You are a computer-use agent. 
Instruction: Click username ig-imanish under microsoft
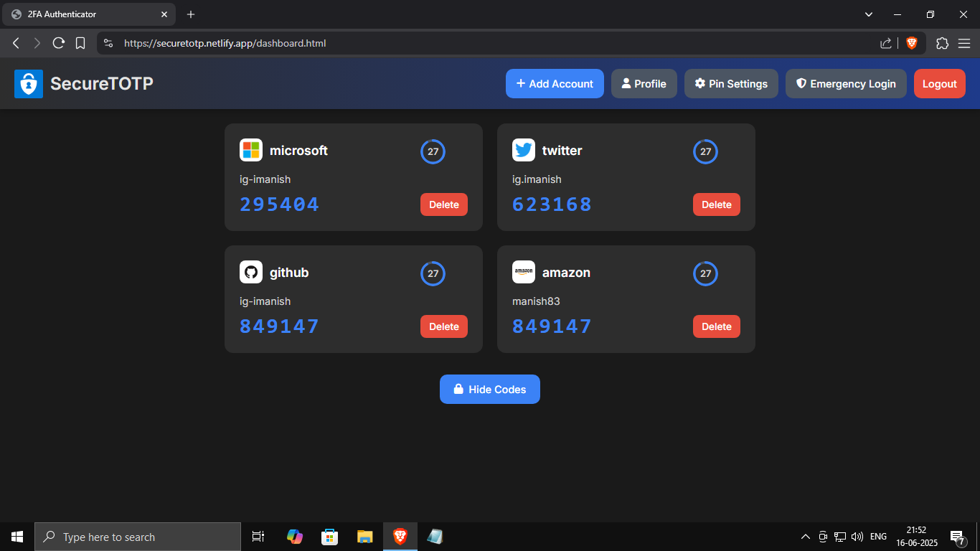point(265,179)
